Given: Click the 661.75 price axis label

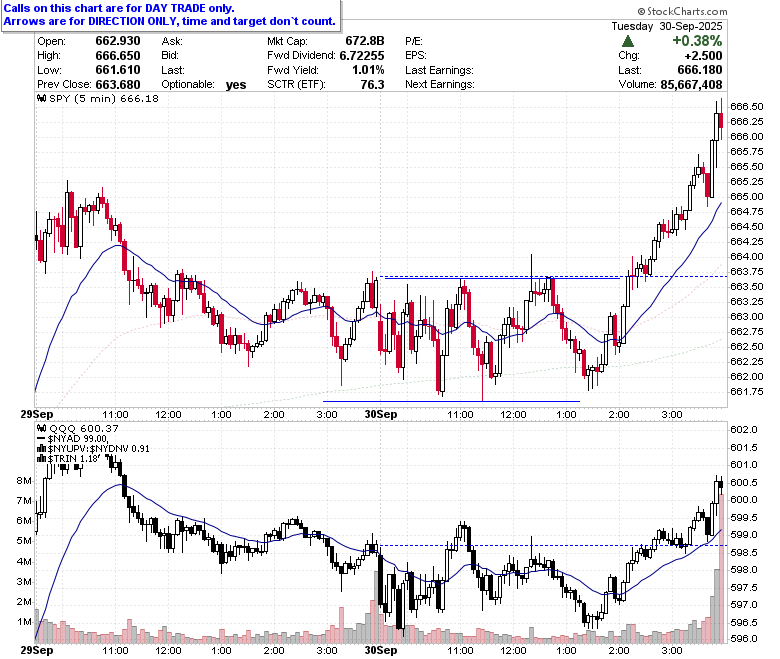Looking at the screenshot, I should point(747,391).
